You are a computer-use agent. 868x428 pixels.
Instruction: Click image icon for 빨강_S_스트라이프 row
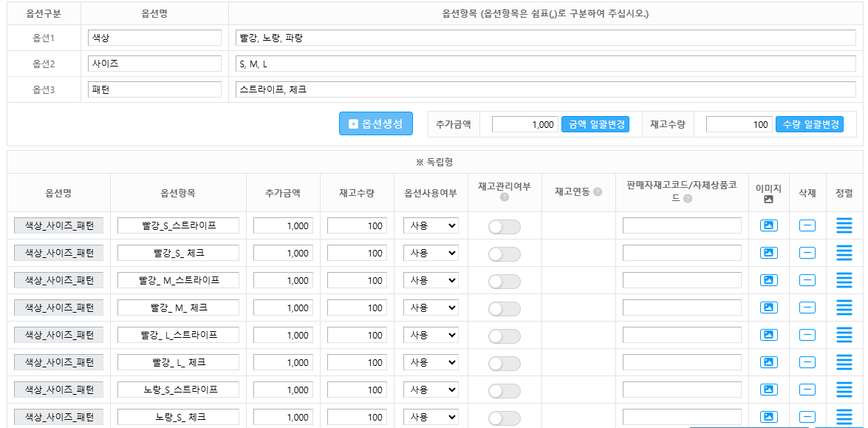click(x=768, y=225)
